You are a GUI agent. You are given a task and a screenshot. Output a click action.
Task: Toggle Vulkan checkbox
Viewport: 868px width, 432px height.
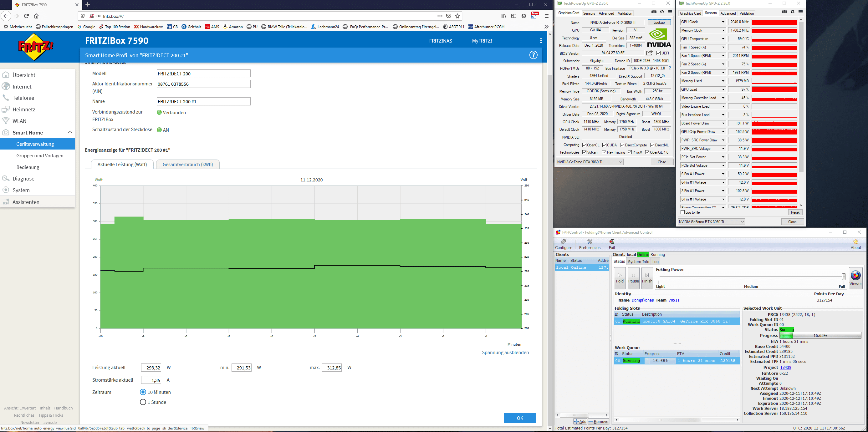coord(584,152)
